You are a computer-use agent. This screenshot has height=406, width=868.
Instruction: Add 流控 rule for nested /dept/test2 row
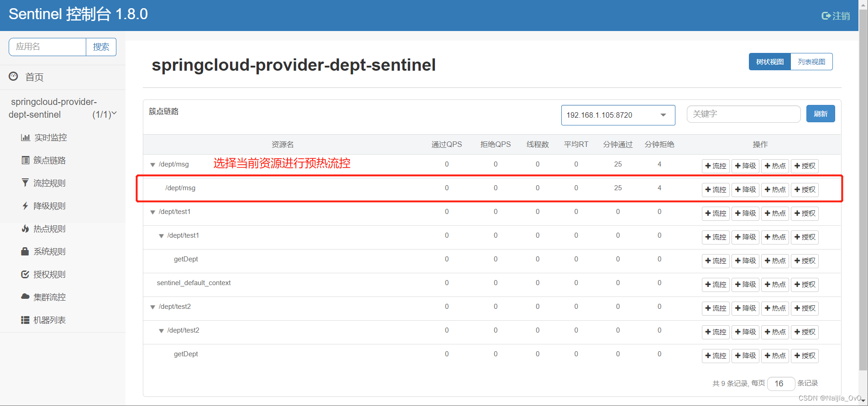(x=716, y=332)
